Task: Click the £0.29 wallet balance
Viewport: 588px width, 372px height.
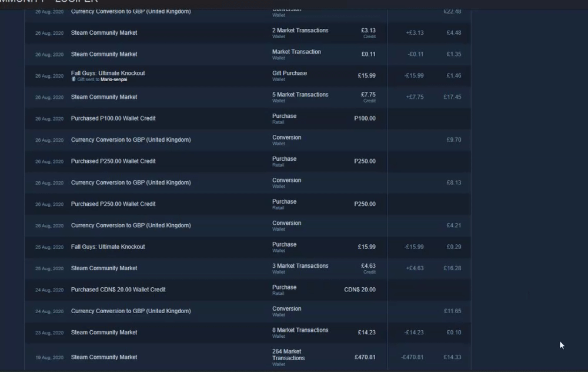Action: coord(454,247)
